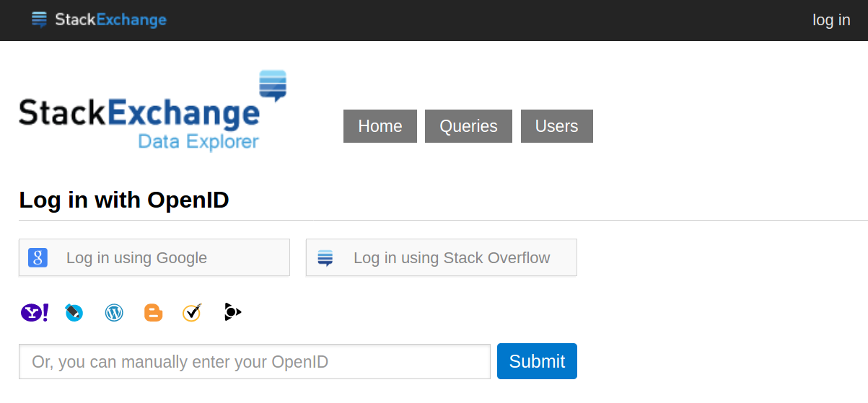This screenshot has width=868, height=403.
Task: Follow the log in link
Action: (x=831, y=20)
